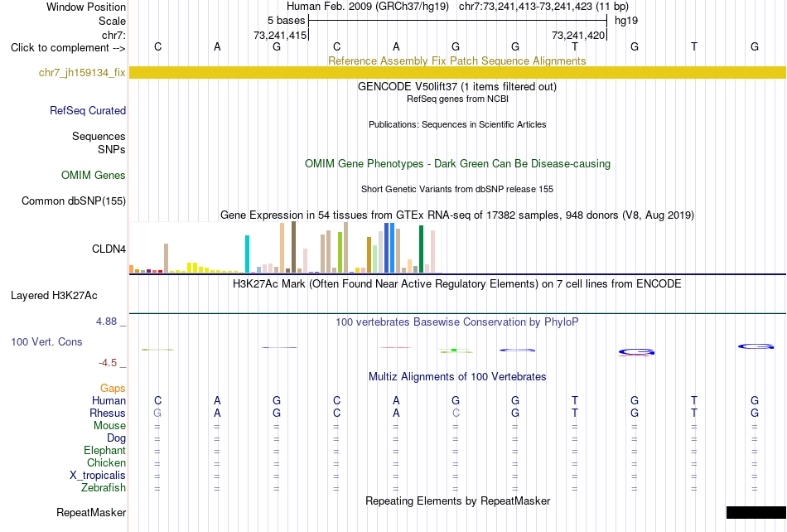Click the Common dbSNP(155) track label

point(74,201)
